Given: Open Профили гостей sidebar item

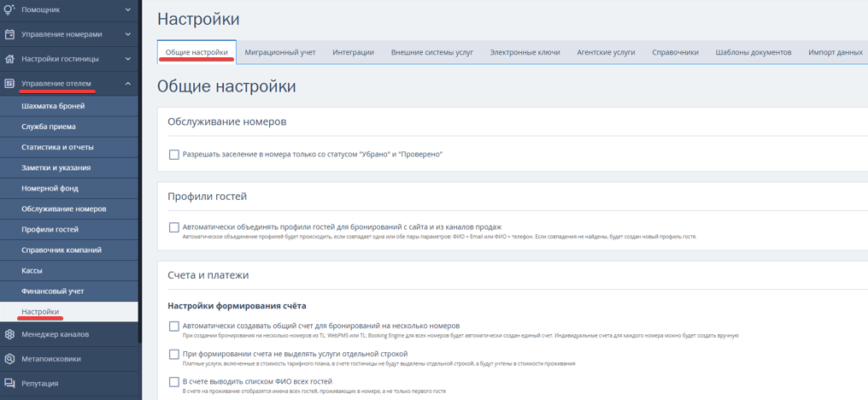Looking at the screenshot, I should click(x=69, y=229).
